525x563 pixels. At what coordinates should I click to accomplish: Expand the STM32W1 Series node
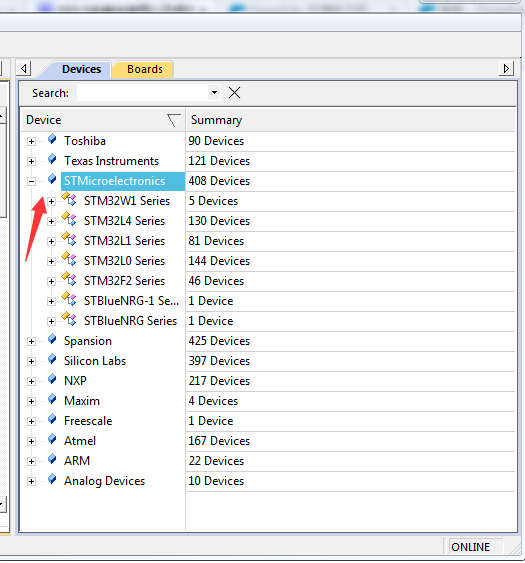(51, 201)
